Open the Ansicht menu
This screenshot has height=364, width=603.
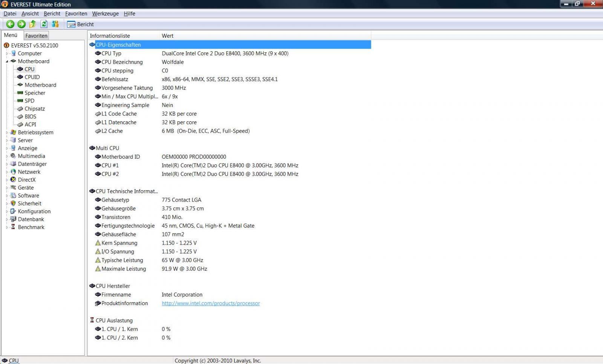30,14
